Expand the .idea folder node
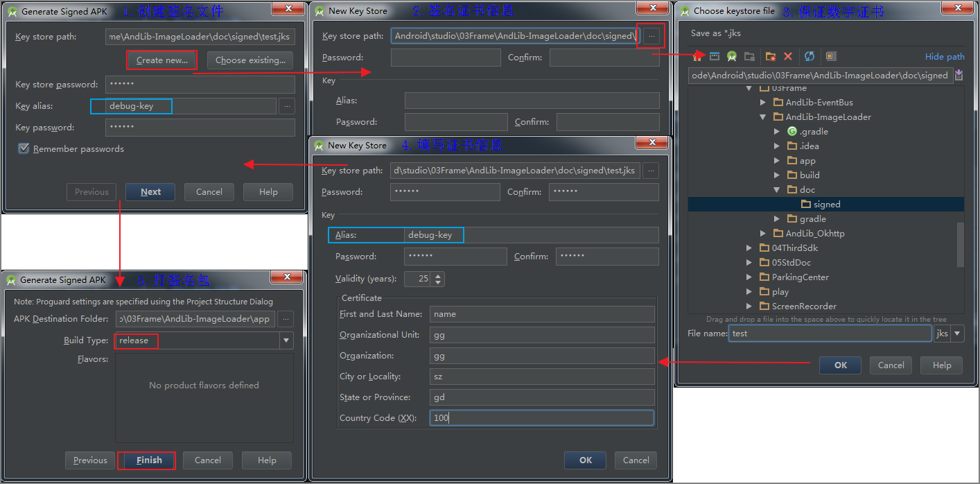Screen dimensions: 980x484 [x=777, y=146]
